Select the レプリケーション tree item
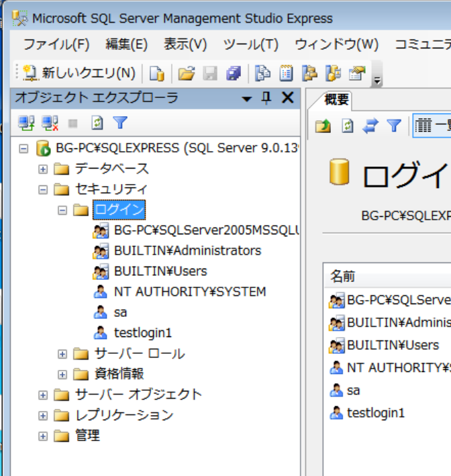The image size is (451, 476). pyautogui.click(x=124, y=416)
